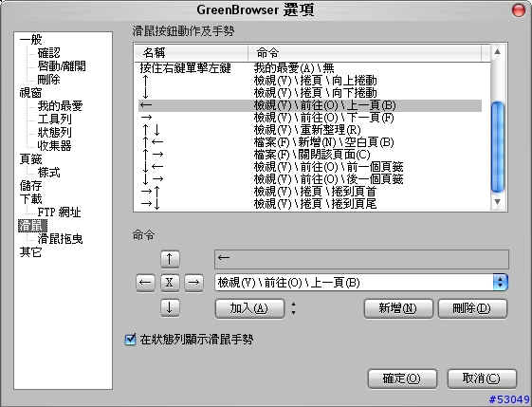Cancel with the 取消(C) button
Image resolution: width=532 pixels, height=407 pixels.
(482, 379)
